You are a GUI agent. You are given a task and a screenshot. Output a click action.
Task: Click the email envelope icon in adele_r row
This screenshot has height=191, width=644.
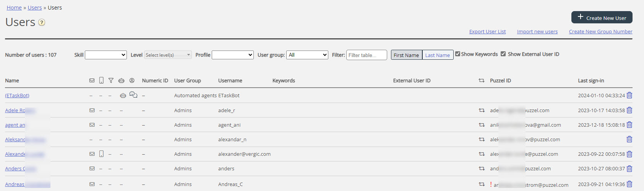tap(92, 110)
